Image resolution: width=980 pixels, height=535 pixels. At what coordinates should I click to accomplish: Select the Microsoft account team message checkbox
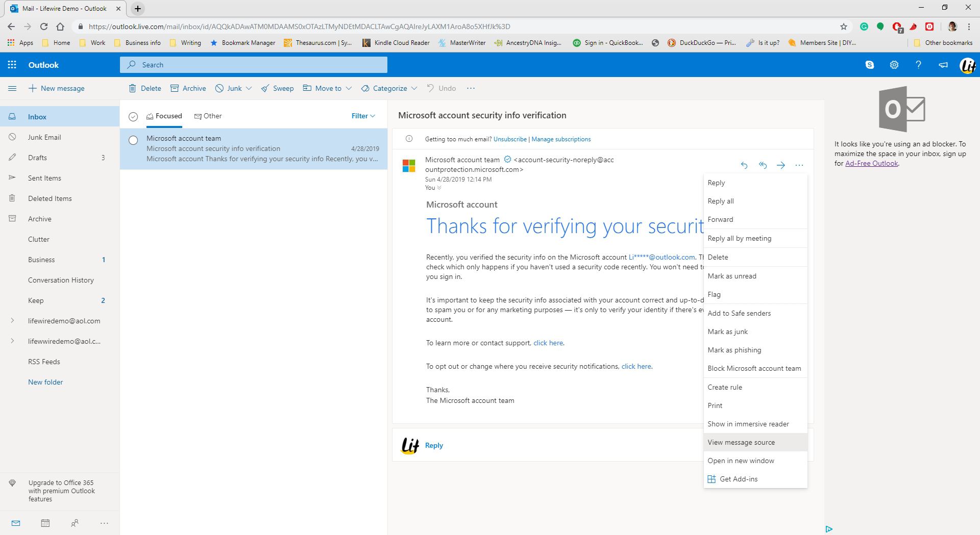point(133,140)
